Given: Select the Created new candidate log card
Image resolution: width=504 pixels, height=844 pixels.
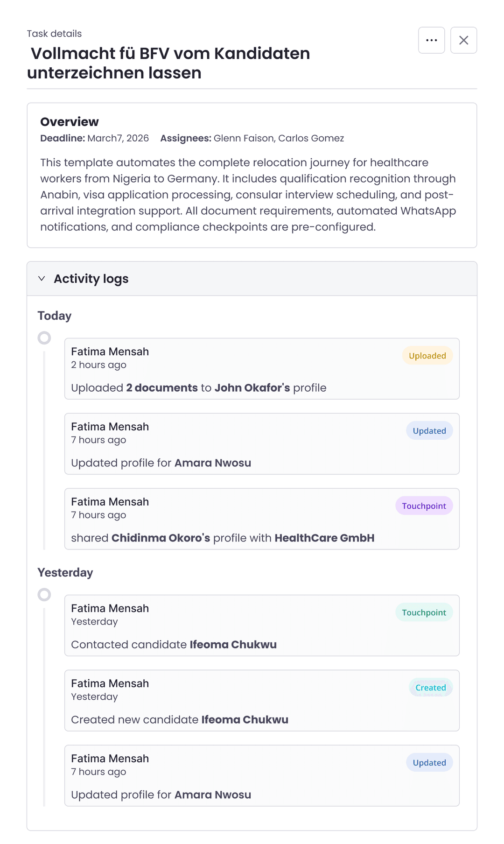Looking at the screenshot, I should [x=261, y=701].
